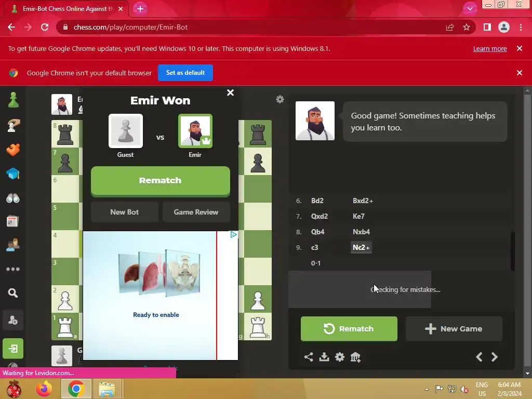Go to next move arrow
The image size is (532, 399).
coord(495,357)
